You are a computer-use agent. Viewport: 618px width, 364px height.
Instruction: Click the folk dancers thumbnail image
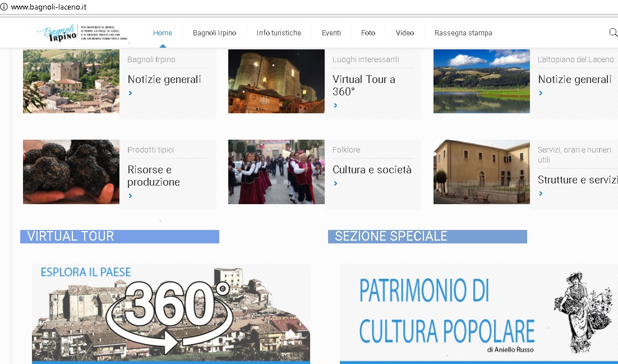pyautogui.click(x=276, y=172)
